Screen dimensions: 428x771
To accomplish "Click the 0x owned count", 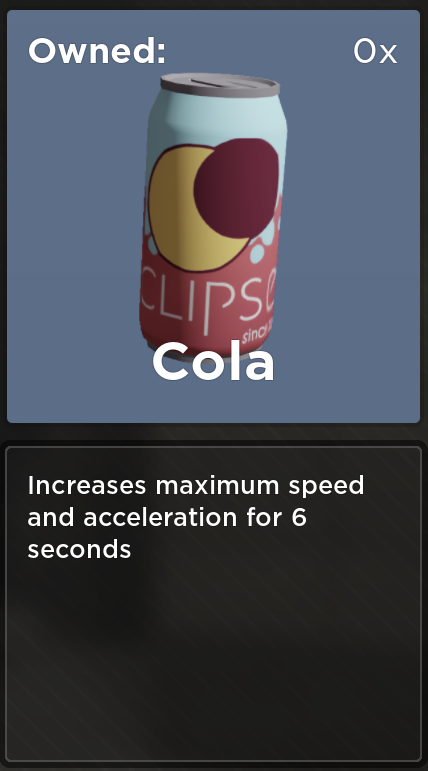I will pos(375,51).
